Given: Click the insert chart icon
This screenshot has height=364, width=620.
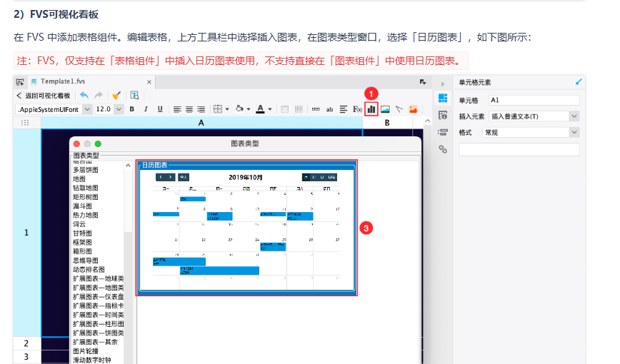Looking at the screenshot, I should pos(371,109).
